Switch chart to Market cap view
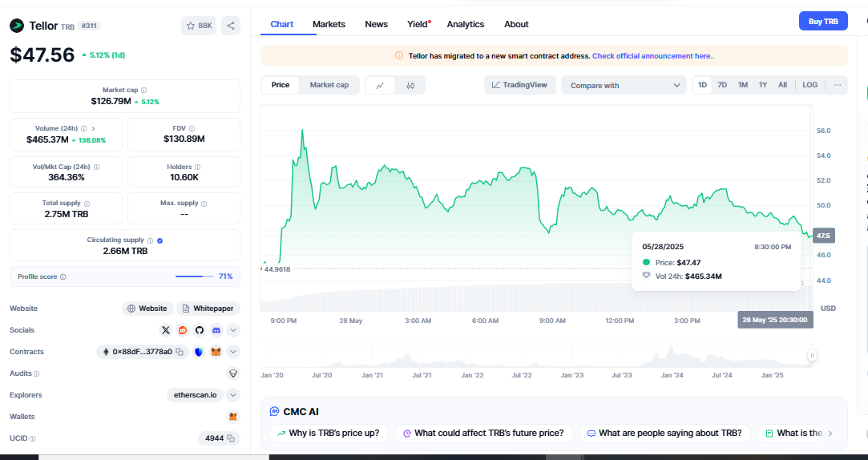Screen dimensions: 868x460 pyautogui.click(x=329, y=85)
